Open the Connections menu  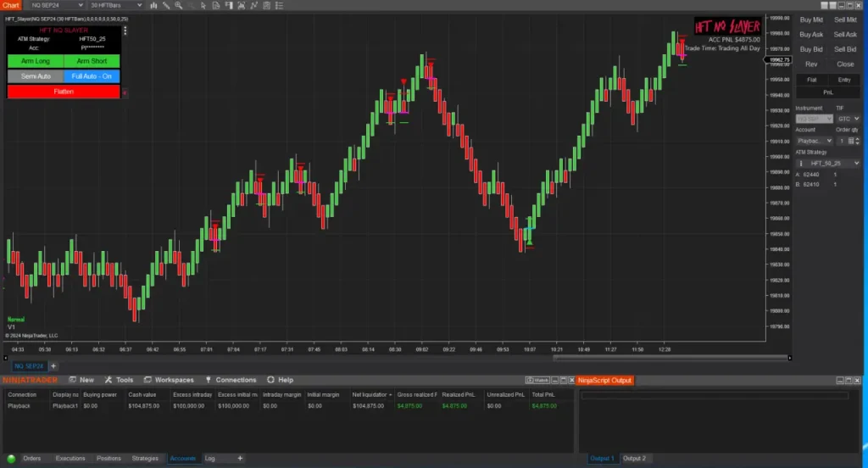pos(231,380)
